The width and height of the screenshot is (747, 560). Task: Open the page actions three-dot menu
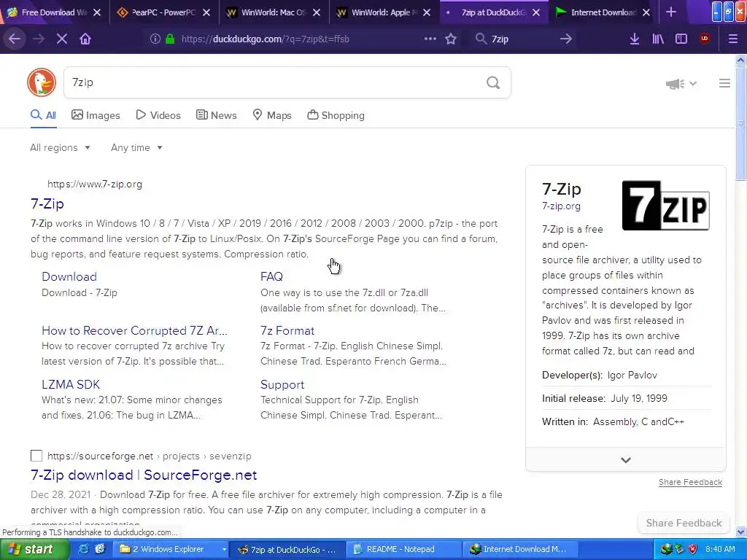click(430, 39)
